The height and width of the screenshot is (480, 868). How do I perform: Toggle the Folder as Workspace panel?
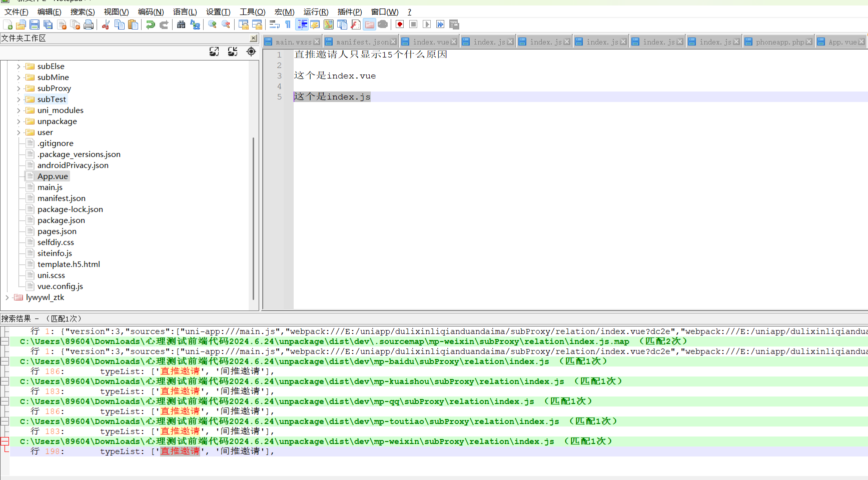[370, 24]
